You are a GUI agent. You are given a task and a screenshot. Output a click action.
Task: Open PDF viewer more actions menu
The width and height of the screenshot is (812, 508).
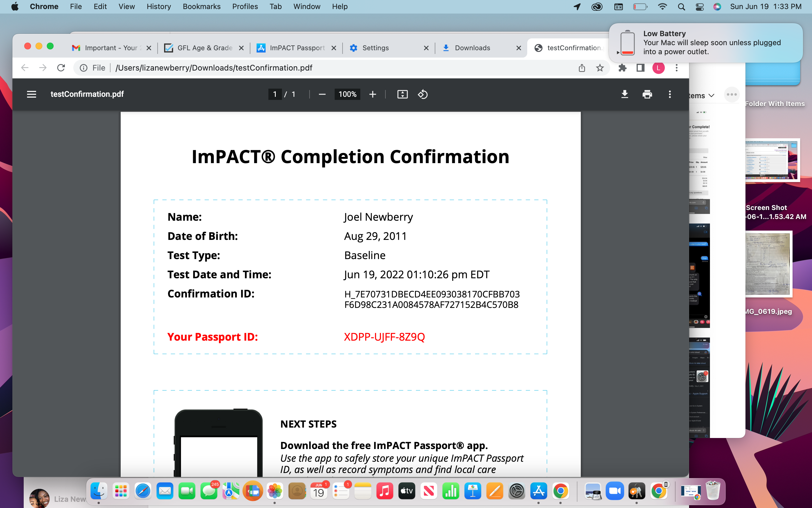[x=670, y=95]
